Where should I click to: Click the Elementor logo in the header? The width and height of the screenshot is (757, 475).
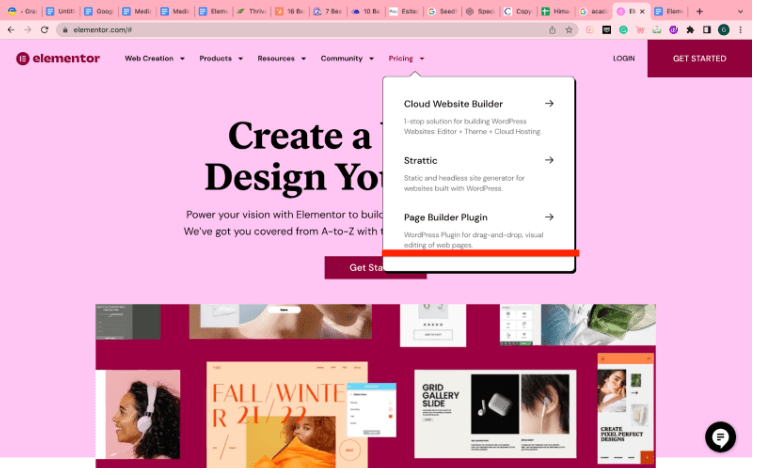tap(58, 58)
